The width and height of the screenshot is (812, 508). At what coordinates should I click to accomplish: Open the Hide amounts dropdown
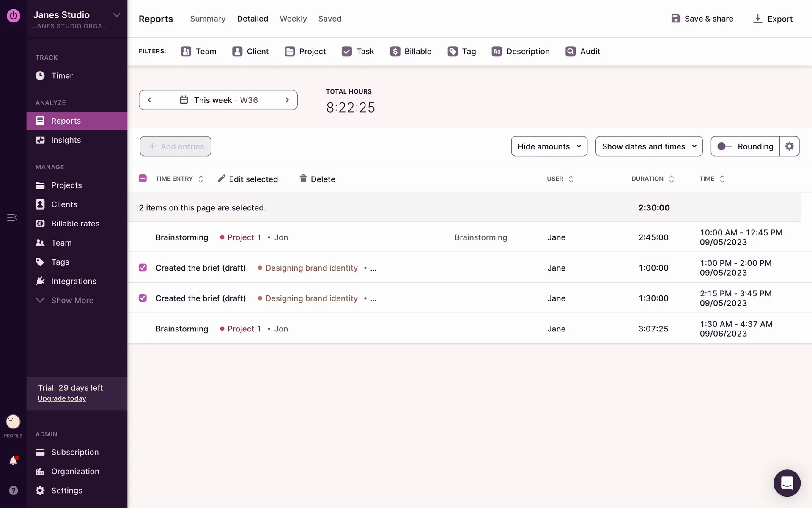549,146
